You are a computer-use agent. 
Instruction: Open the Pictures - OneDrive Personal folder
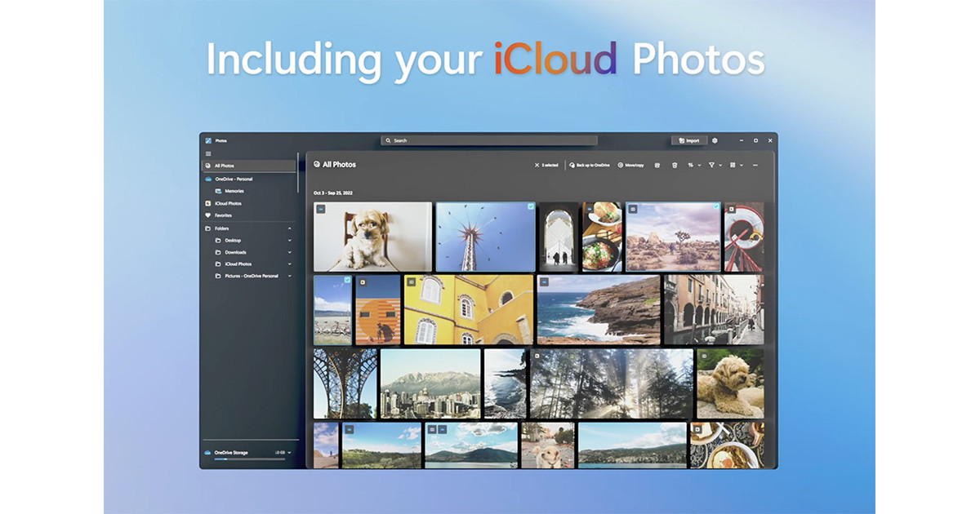pos(249,276)
